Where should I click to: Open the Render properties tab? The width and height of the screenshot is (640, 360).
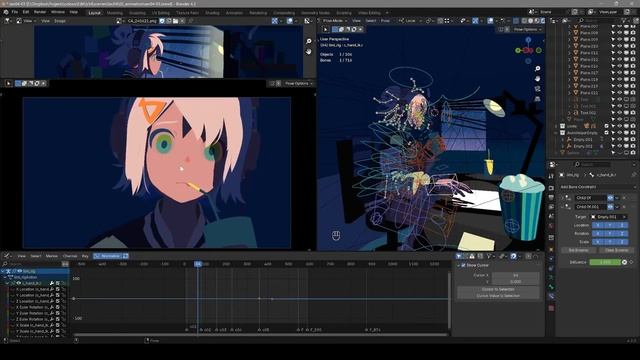coord(551,188)
